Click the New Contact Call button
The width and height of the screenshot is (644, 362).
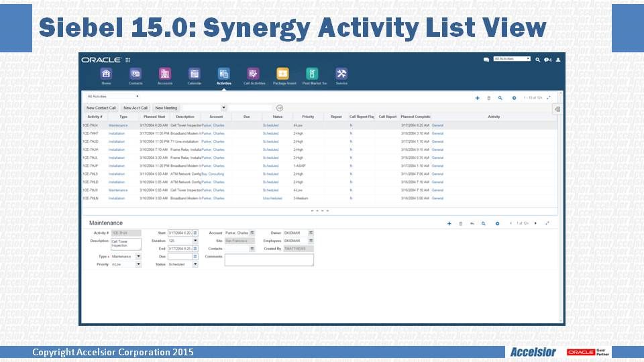tap(101, 108)
